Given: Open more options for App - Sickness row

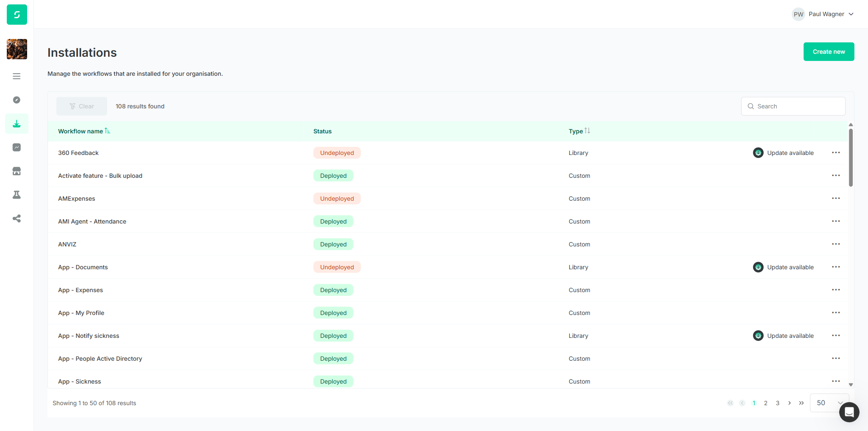Looking at the screenshot, I should click(x=836, y=381).
